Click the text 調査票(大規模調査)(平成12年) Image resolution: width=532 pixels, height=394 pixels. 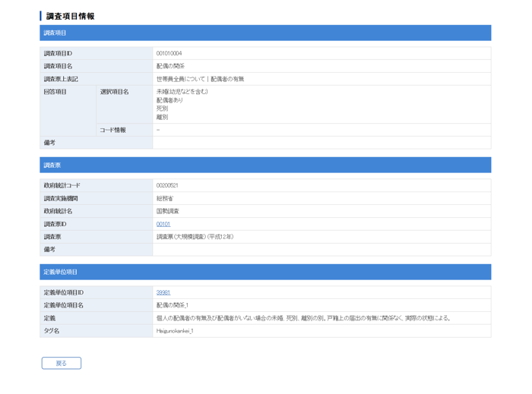click(195, 236)
